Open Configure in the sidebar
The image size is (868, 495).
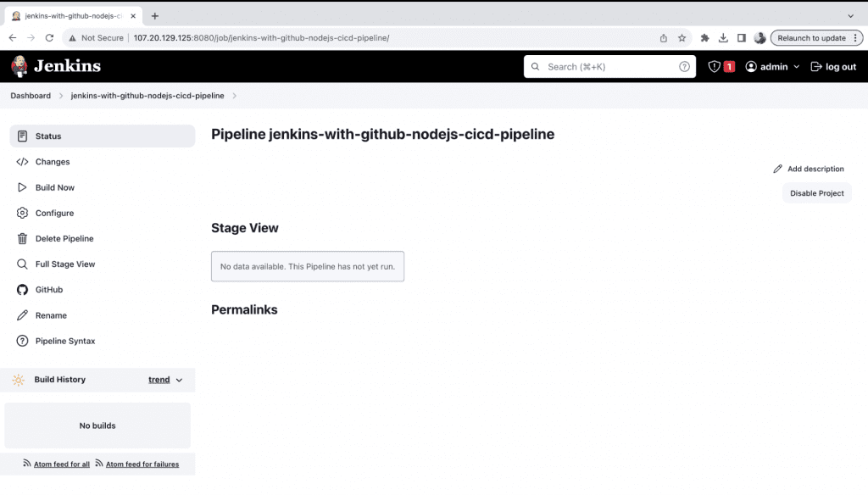click(x=103, y=213)
